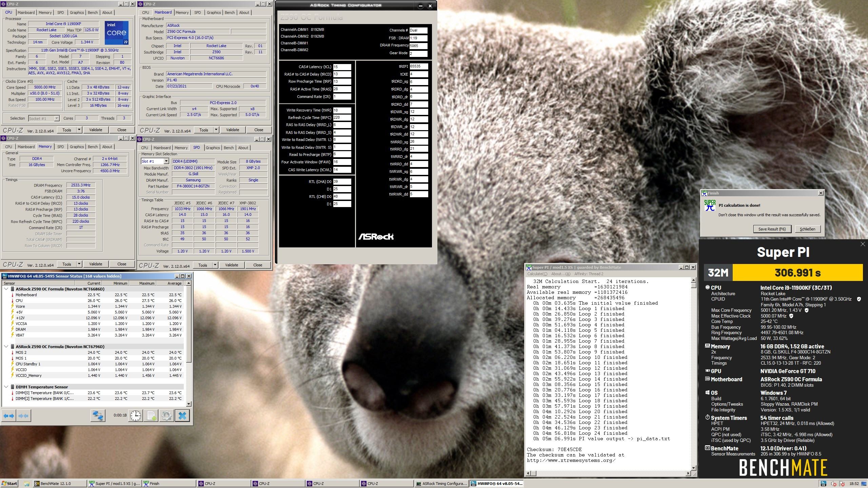Open Slot #1 memory slot dropdown
The width and height of the screenshot is (868, 488).
pyautogui.click(x=166, y=161)
